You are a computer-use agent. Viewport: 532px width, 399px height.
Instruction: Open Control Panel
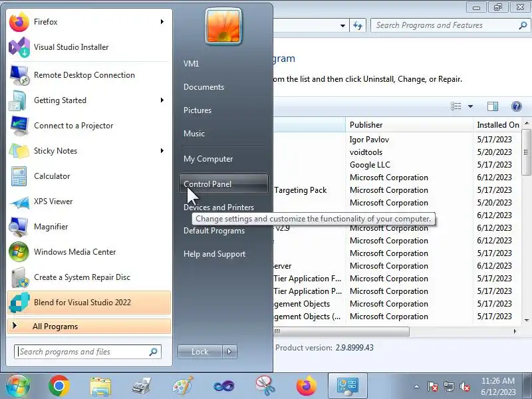[223, 184]
